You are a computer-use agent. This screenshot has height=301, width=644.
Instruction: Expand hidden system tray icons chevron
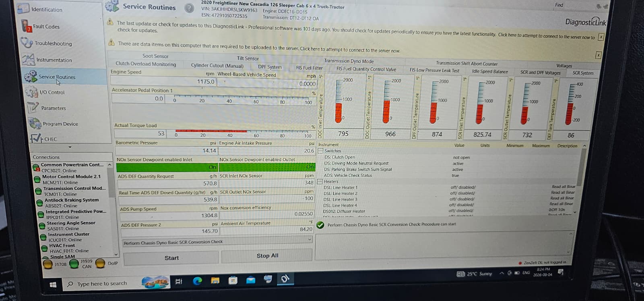coord(502,273)
